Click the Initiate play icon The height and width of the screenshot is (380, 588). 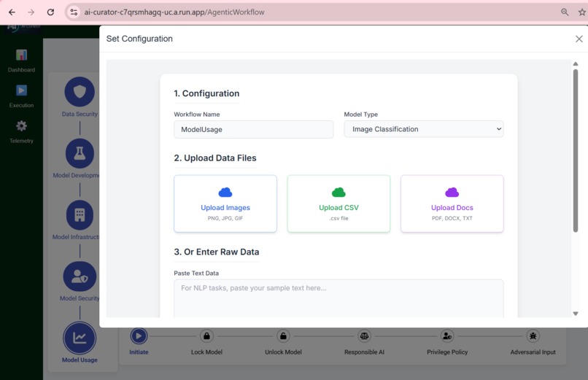click(x=139, y=336)
